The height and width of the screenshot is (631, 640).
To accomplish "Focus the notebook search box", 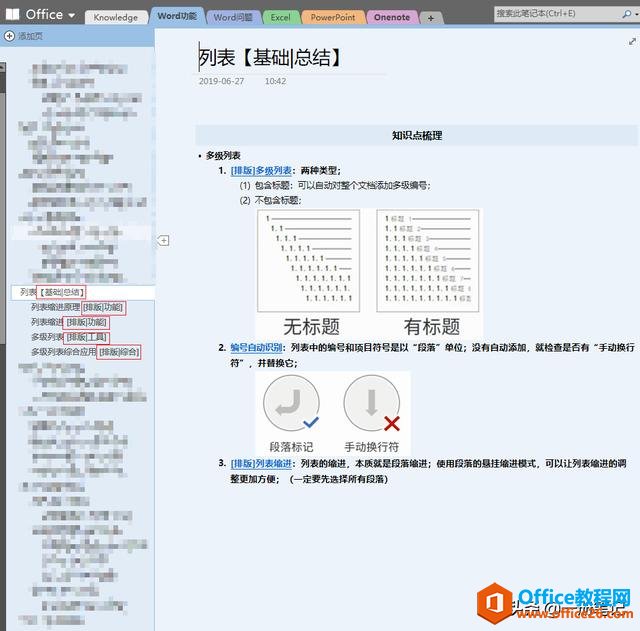I will pyautogui.click(x=557, y=13).
